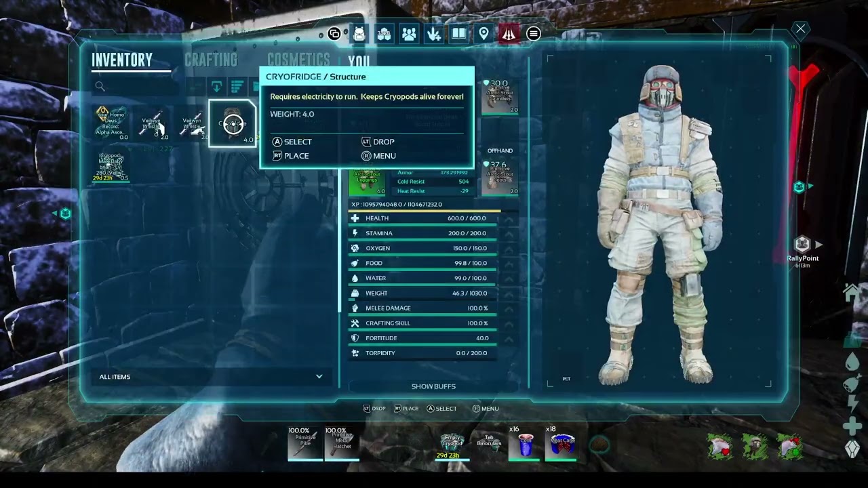Select Corn x16 hotbar slot
This screenshot has width=868, height=488.
(x=525, y=443)
